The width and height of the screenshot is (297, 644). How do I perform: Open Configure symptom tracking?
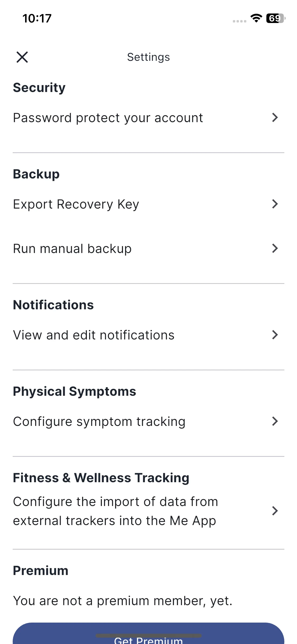[148, 421]
